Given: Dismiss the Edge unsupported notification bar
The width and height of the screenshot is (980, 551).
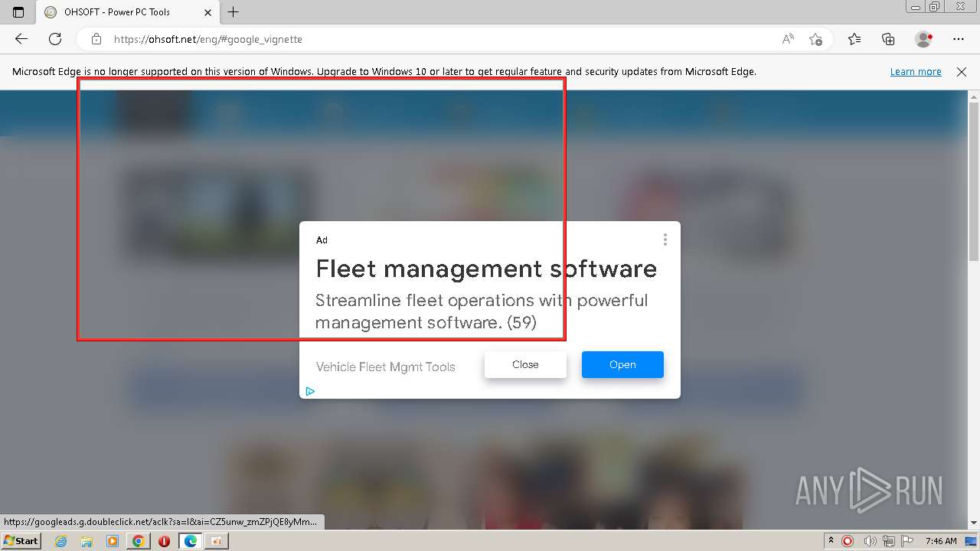Looking at the screenshot, I should pyautogui.click(x=962, y=71).
